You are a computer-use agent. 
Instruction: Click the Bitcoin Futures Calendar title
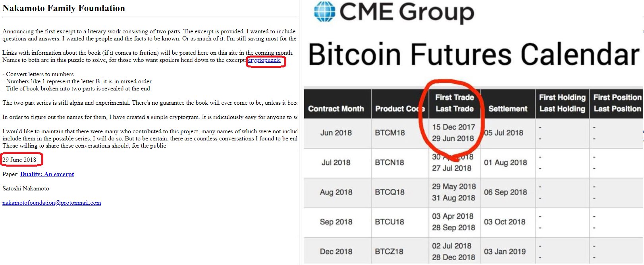click(x=474, y=54)
